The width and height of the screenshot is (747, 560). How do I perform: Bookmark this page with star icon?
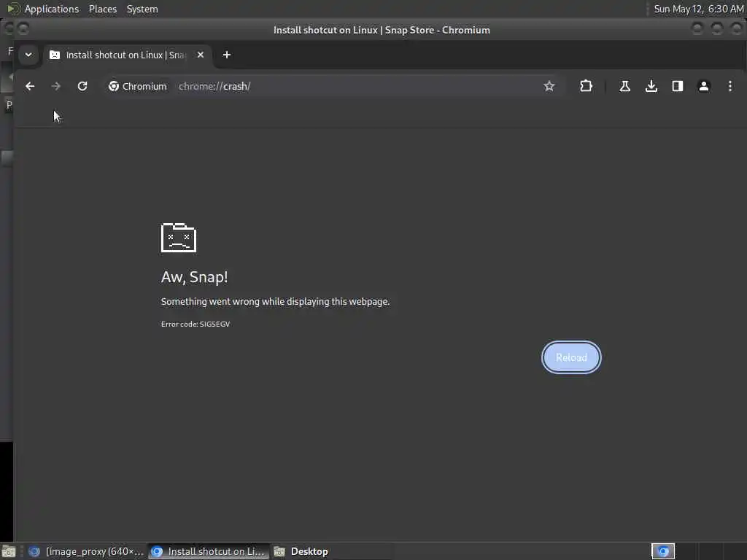549,86
